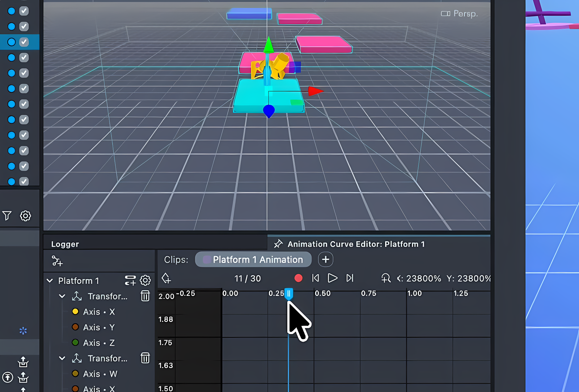The height and width of the screenshot is (392, 579).
Task: Open scene settings via the gear icon
Action: (25, 216)
